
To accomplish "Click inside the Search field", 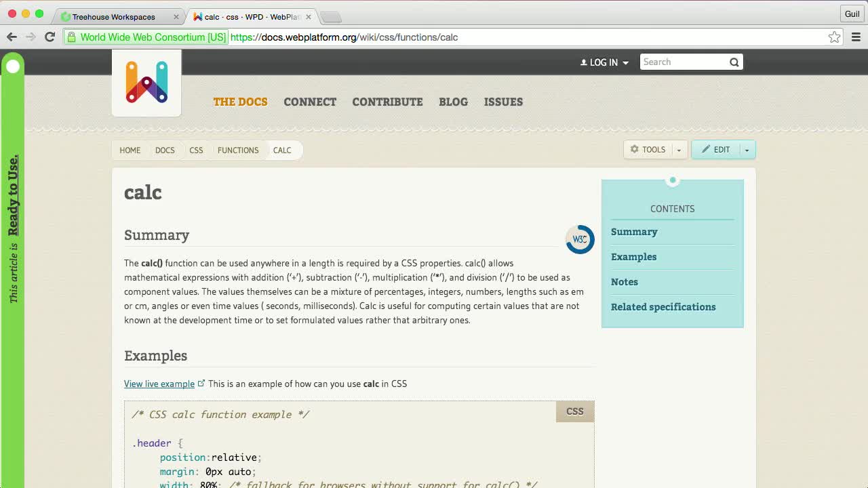I will [678, 62].
